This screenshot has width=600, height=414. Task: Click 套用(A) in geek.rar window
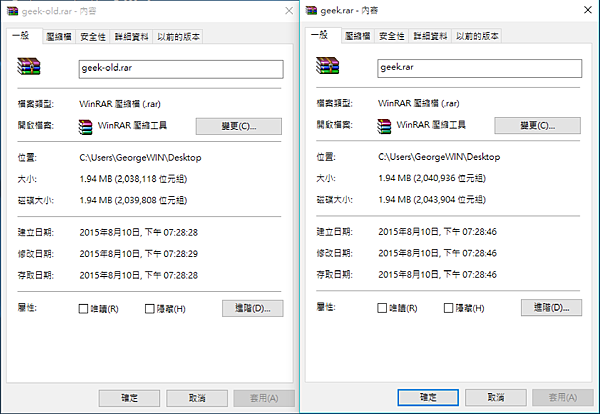coord(563,397)
